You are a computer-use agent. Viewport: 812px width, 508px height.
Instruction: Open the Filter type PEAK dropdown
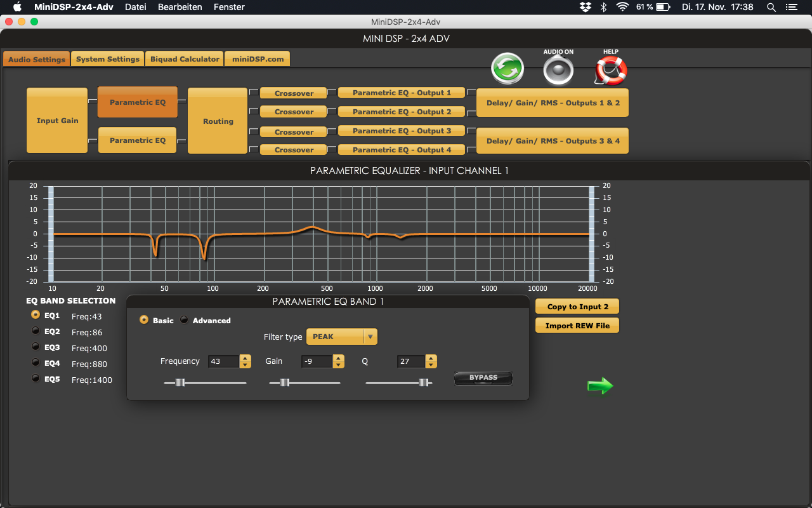tap(342, 337)
